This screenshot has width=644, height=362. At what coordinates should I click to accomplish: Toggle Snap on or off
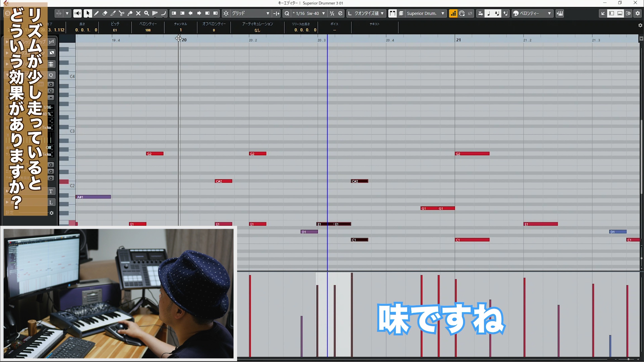(226, 13)
